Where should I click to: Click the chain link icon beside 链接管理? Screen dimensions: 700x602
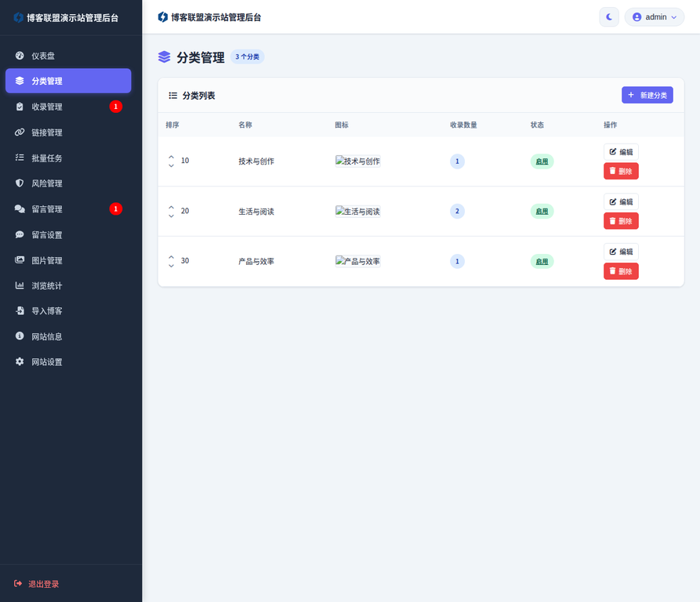pyautogui.click(x=20, y=132)
